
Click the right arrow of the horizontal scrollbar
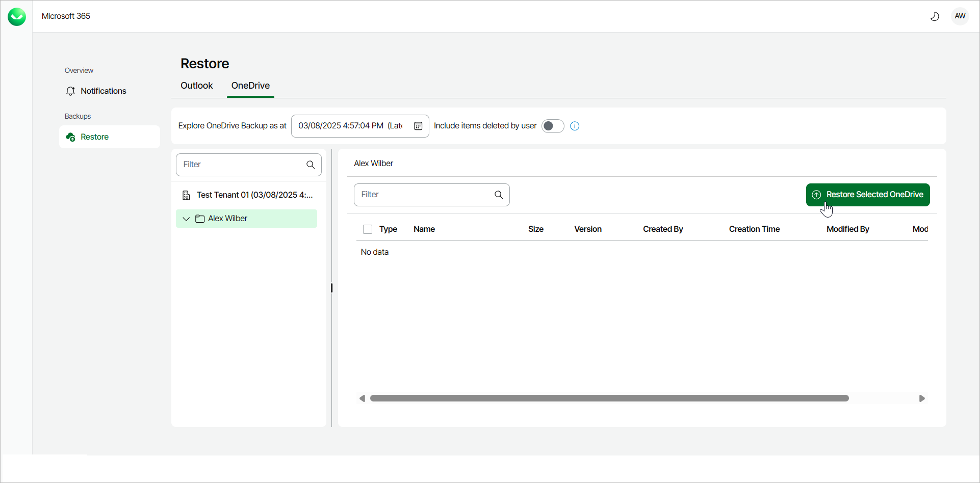(x=922, y=398)
